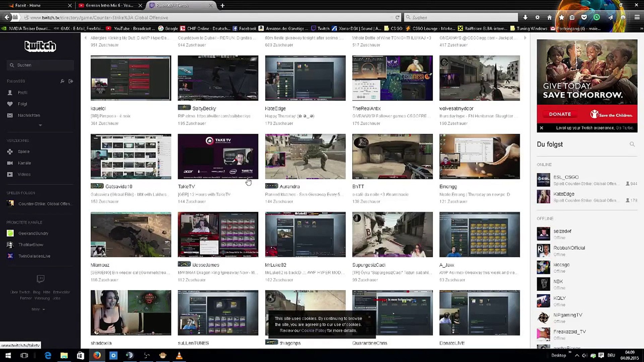
Task: Open the Aurandra channel link
Action: [289, 186]
